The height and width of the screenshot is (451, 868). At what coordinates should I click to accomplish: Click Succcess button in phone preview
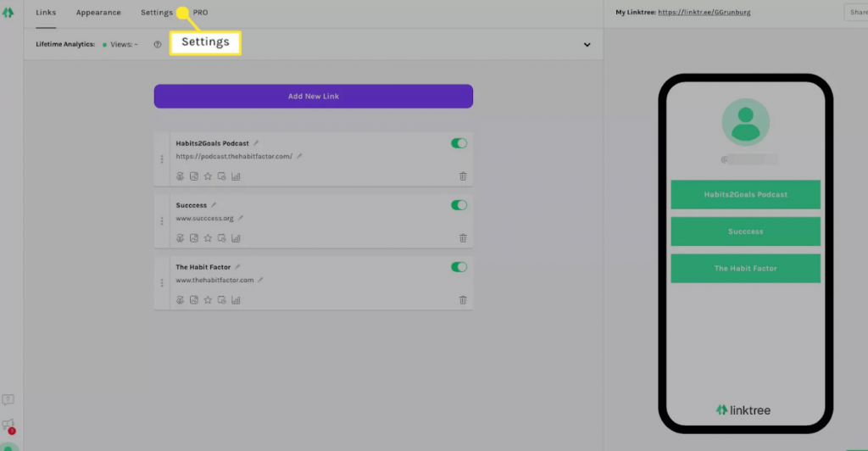746,231
